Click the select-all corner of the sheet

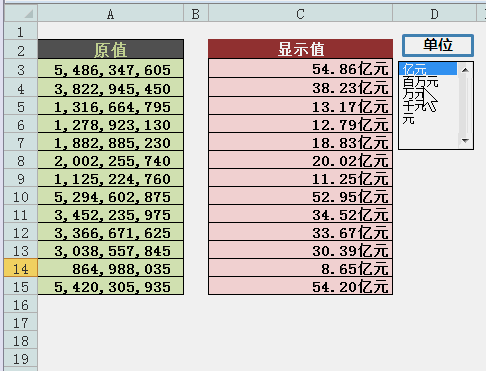[x=21, y=14]
